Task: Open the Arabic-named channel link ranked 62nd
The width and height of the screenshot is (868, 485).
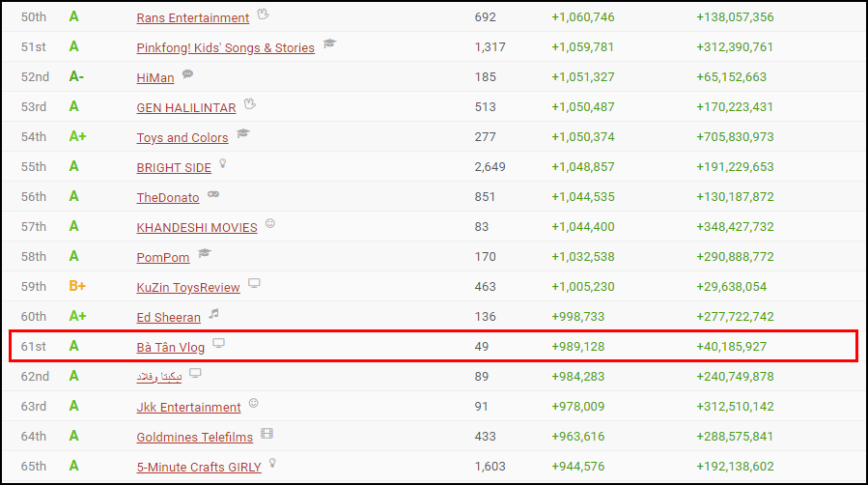Action: click(x=158, y=378)
